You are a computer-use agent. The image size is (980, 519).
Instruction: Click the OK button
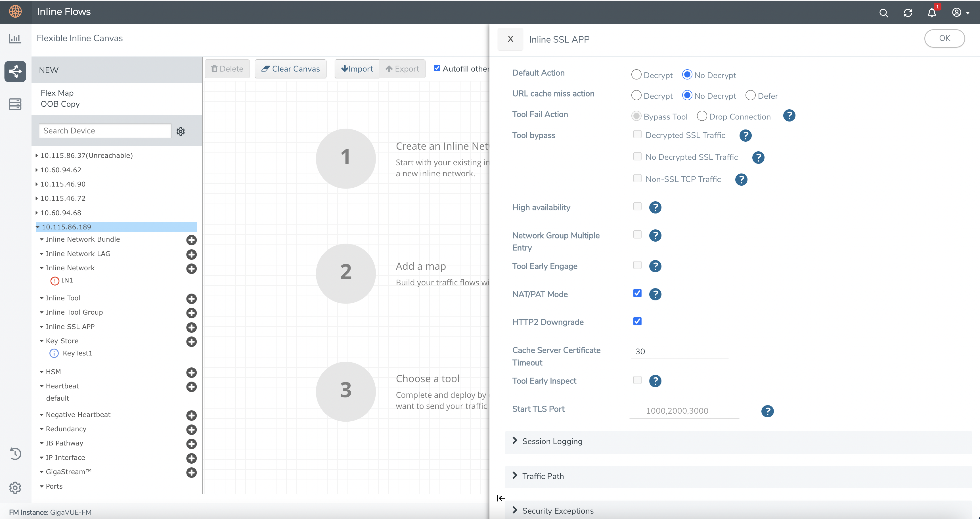[x=944, y=38]
